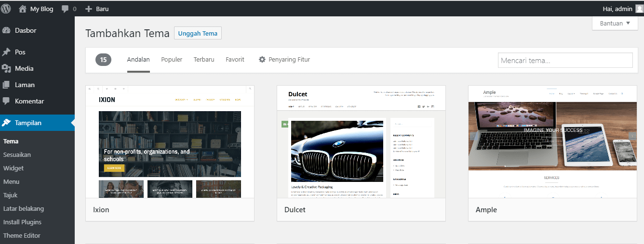
Task: Switch to the Favorit tab
Action: click(x=235, y=60)
